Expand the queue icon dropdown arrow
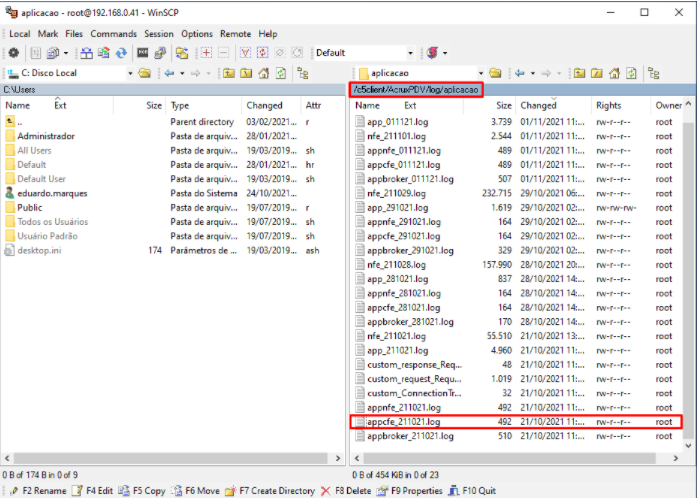 pos(66,54)
